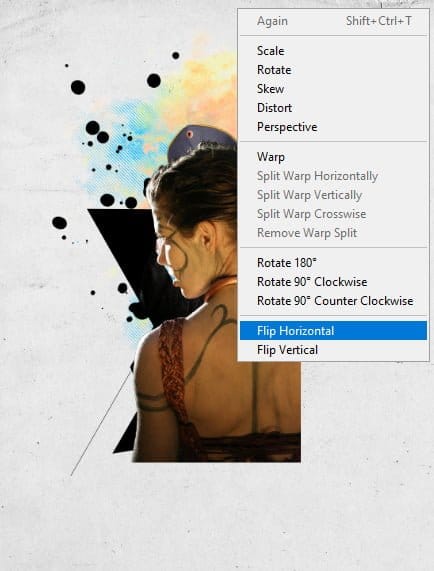Viewport: 434px width, 571px height.
Task: Click the Split Warp Horizontally entry
Action: pyautogui.click(x=333, y=176)
